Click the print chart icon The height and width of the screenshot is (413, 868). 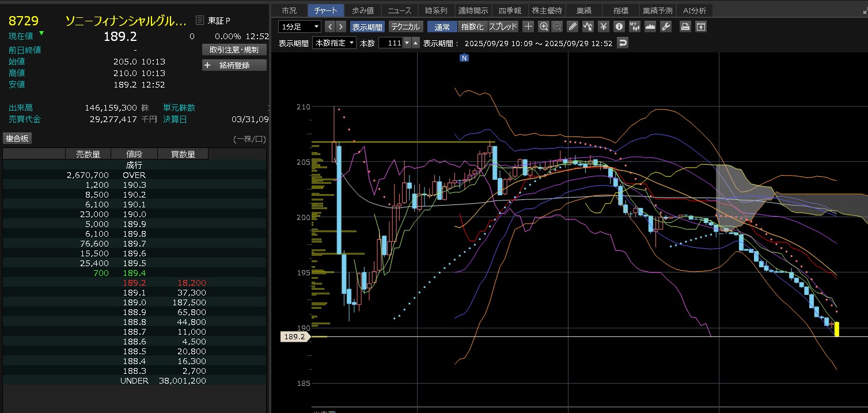click(x=685, y=26)
